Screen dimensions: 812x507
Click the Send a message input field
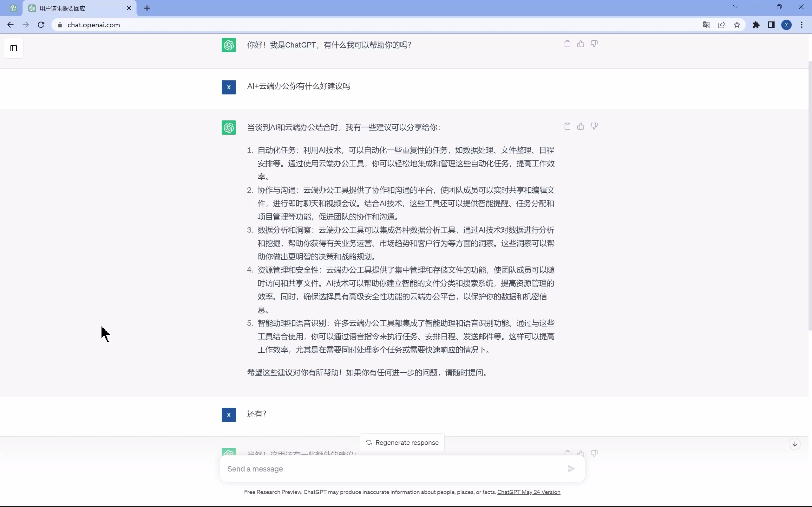tap(369, 468)
